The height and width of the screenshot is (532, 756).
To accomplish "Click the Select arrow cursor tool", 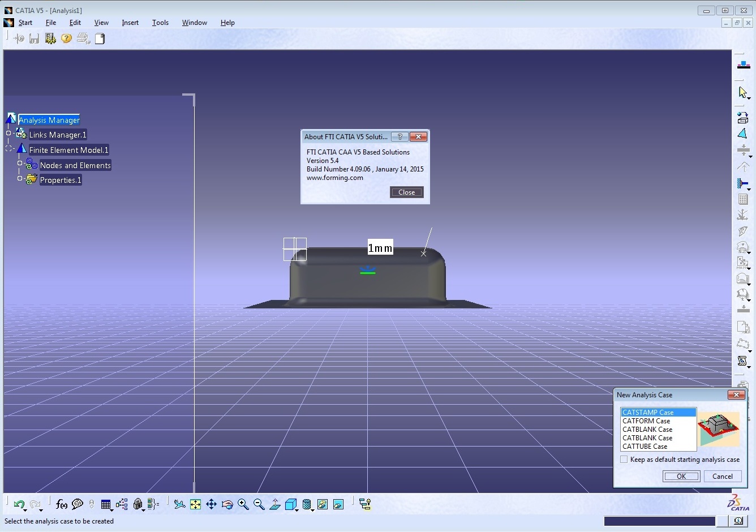I will click(x=742, y=92).
